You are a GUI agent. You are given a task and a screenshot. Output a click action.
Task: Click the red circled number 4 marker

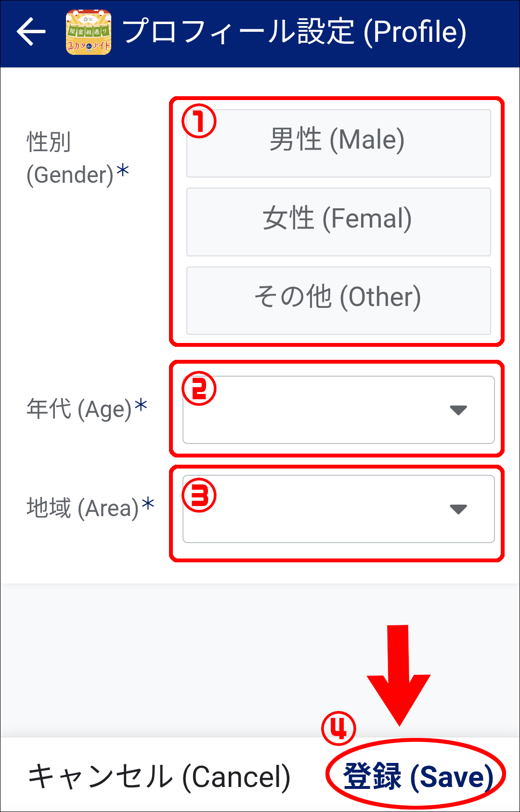pyautogui.click(x=338, y=728)
